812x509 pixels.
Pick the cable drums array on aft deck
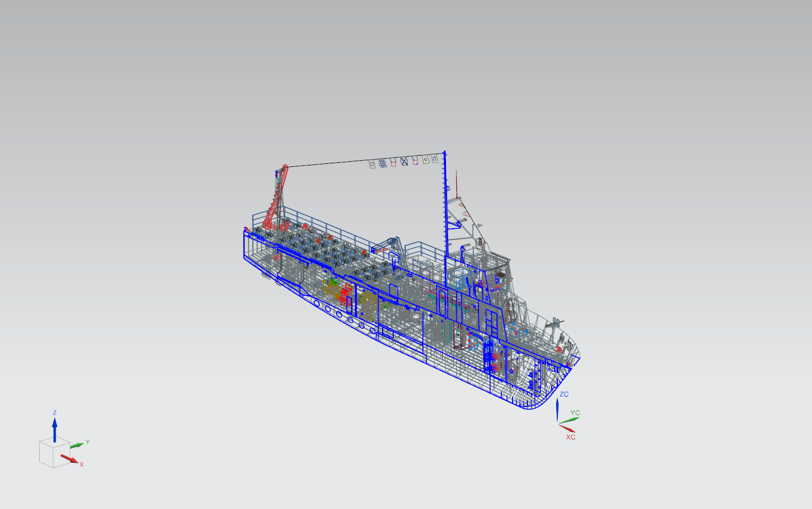[320, 247]
